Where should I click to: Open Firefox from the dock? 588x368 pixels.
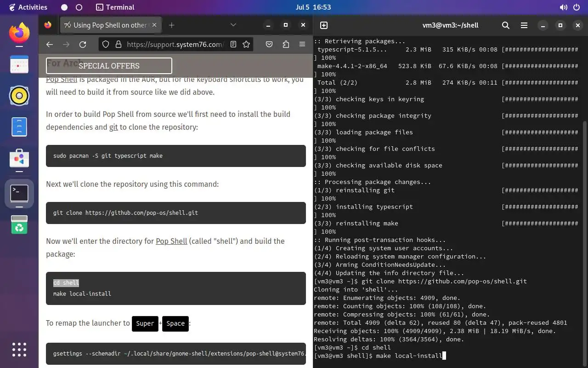[x=19, y=33]
